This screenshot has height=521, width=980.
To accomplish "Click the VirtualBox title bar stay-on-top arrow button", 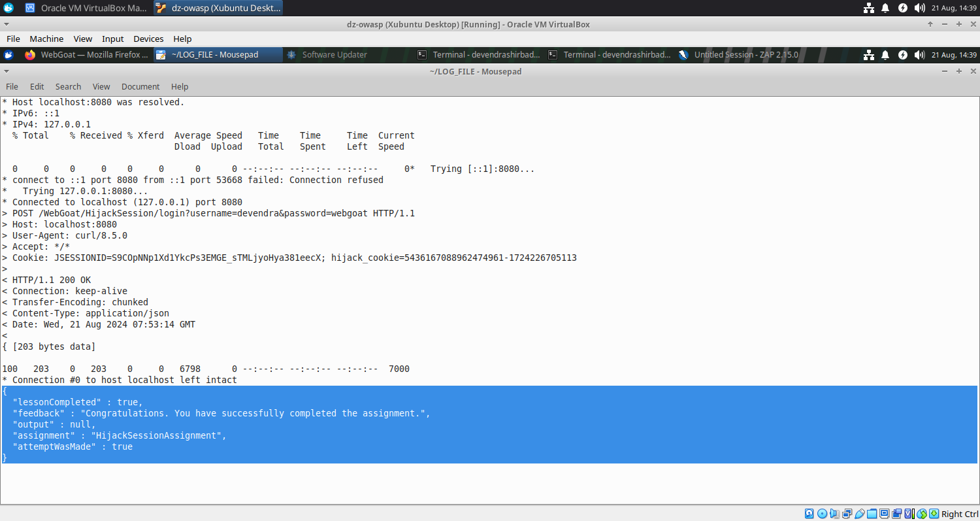I will pyautogui.click(x=930, y=24).
